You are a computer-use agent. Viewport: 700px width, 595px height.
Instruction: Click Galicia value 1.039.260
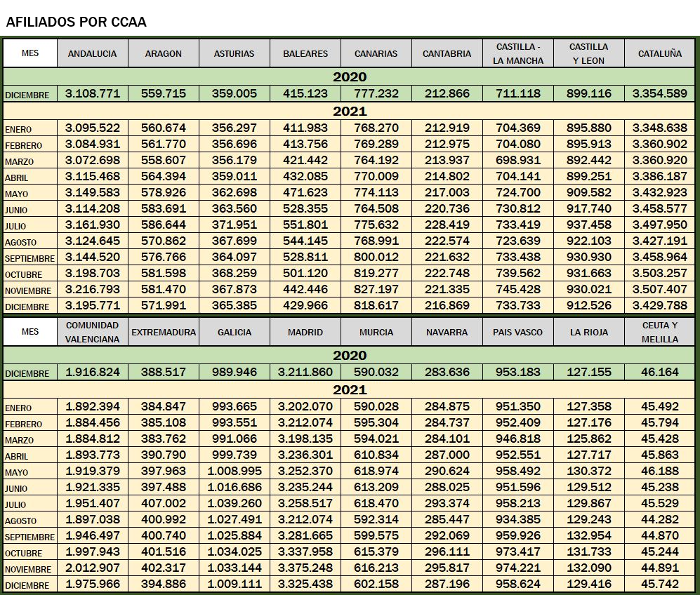(x=234, y=503)
